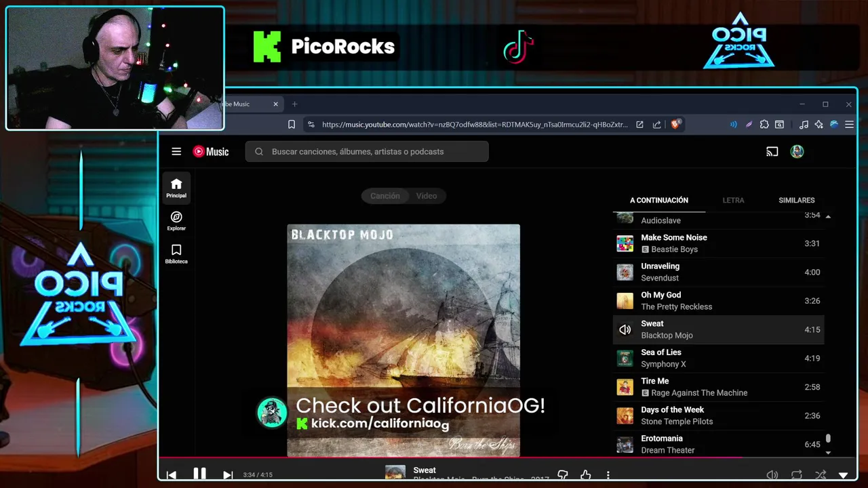The height and width of the screenshot is (488, 868).
Task: Switch to Canción mode
Action: coord(384,196)
